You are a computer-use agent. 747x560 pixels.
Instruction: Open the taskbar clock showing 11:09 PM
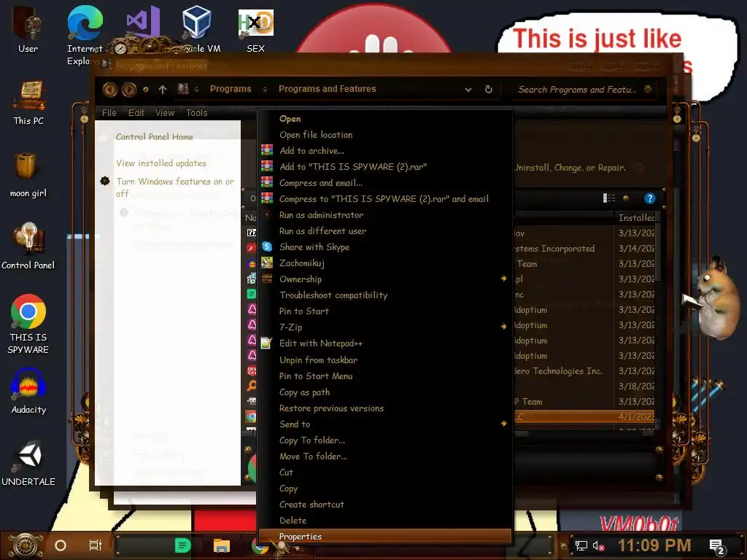pyautogui.click(x=654, y=545)
